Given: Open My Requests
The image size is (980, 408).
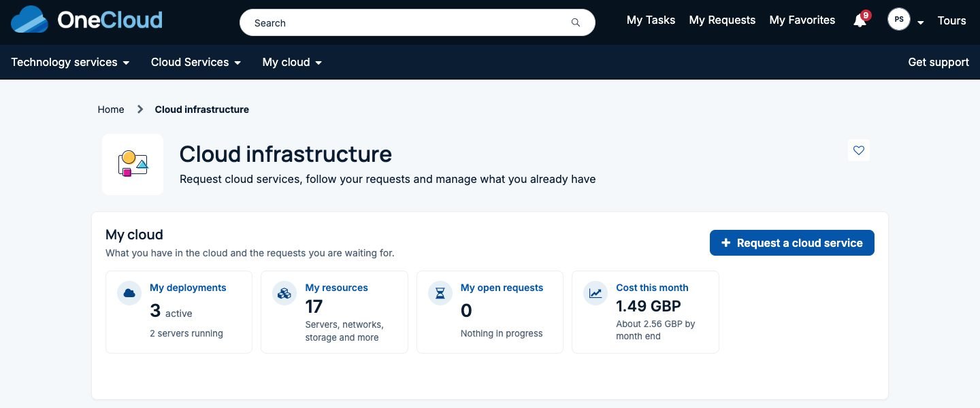Looking at the screenshot, I should coord(722,20).
